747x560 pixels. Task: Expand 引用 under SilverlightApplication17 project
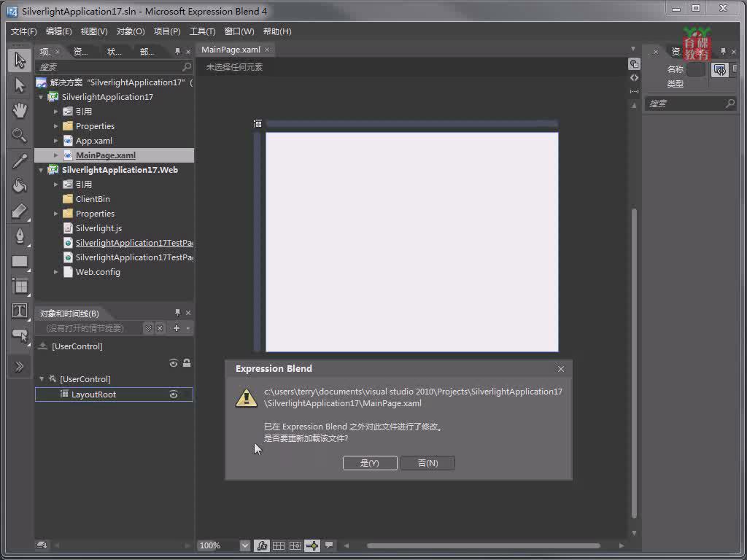(x=55, y=112)
